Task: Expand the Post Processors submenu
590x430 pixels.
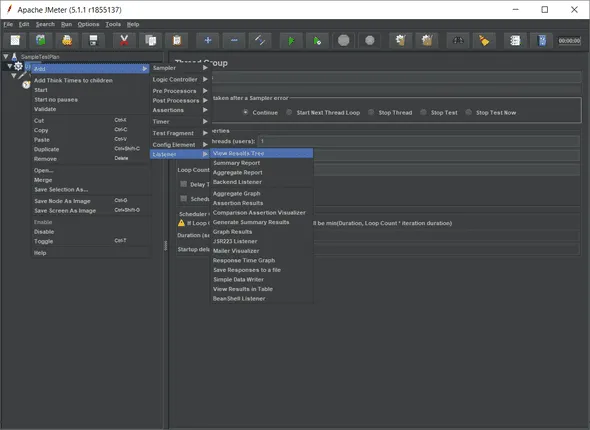Action: 180,100
